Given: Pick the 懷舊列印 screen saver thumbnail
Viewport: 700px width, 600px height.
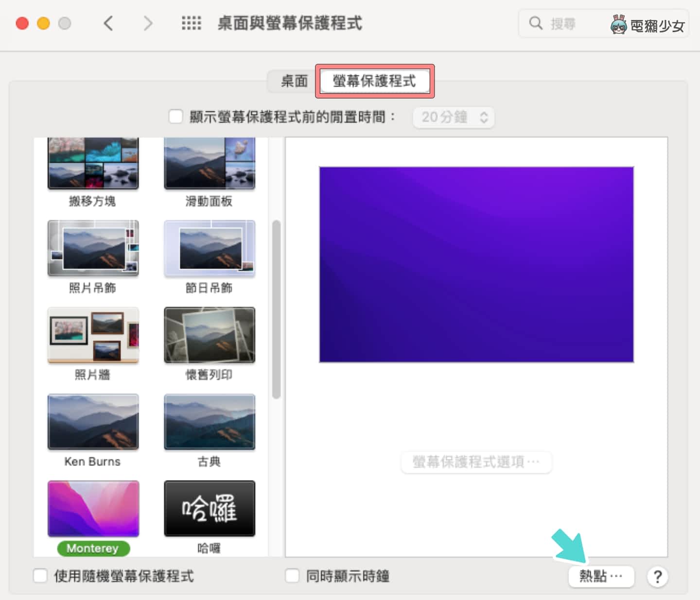Looking at the screenshot, I should 210,335.
